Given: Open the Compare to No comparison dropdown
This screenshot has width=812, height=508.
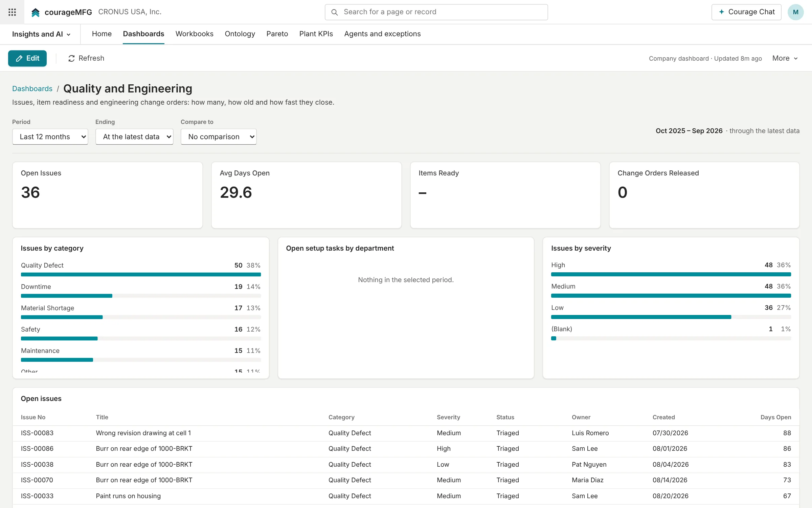Looking at the screenshot, I should click(219, 137).
